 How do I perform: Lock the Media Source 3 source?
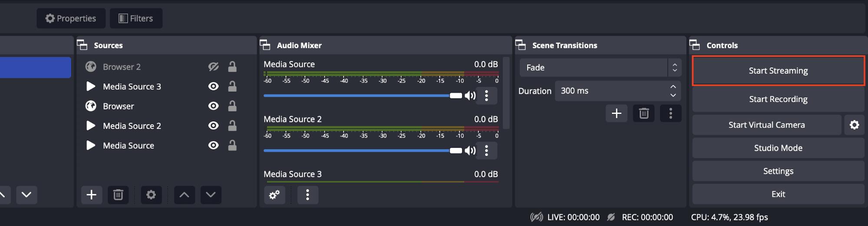232,86
